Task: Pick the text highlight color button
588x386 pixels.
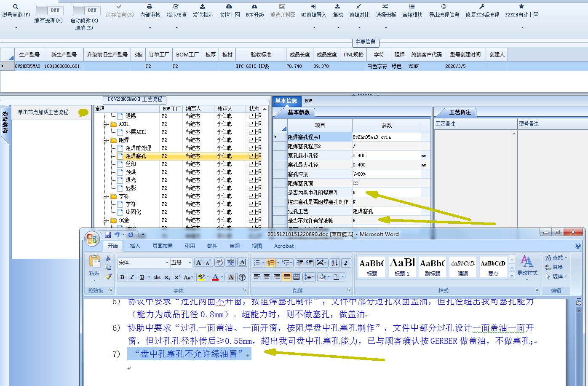Action: (200, 277)
